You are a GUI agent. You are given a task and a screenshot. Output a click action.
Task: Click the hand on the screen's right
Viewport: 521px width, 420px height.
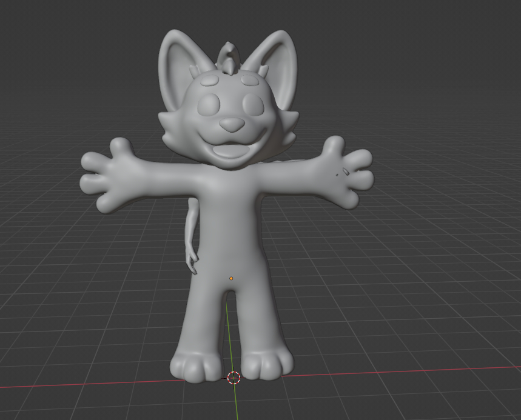coord(346,171)
